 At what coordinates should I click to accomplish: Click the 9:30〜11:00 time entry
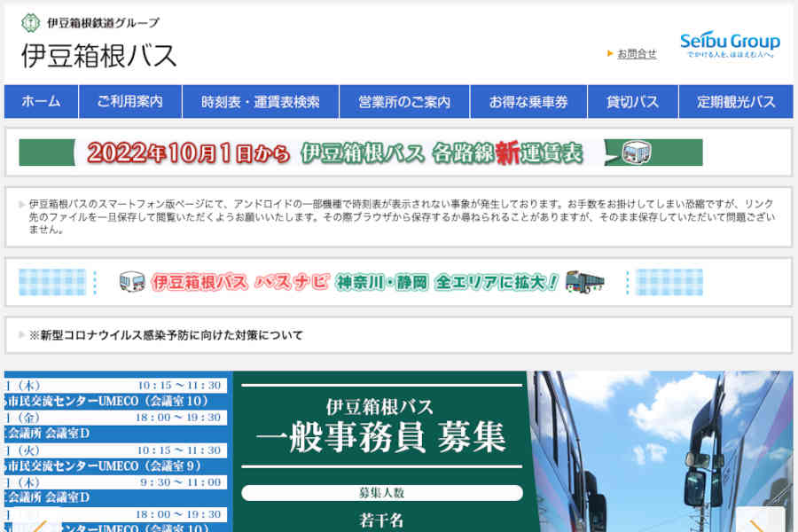[x=181, y=482]
